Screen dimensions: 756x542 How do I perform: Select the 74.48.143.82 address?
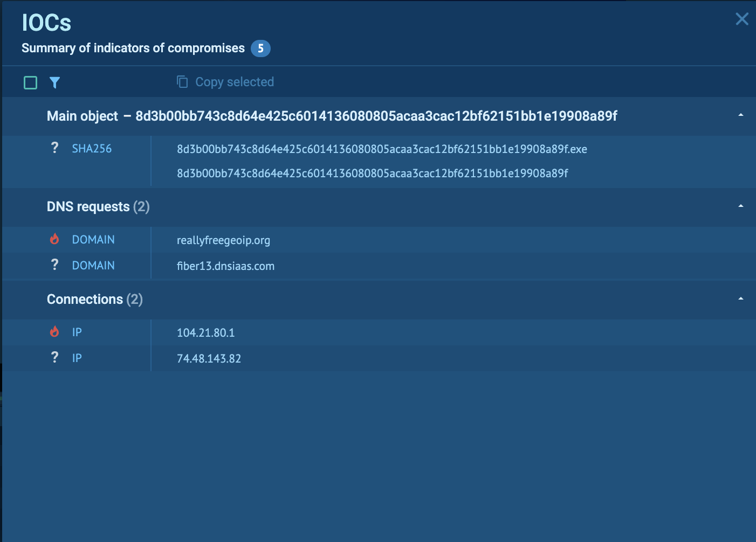coord(209,359)
